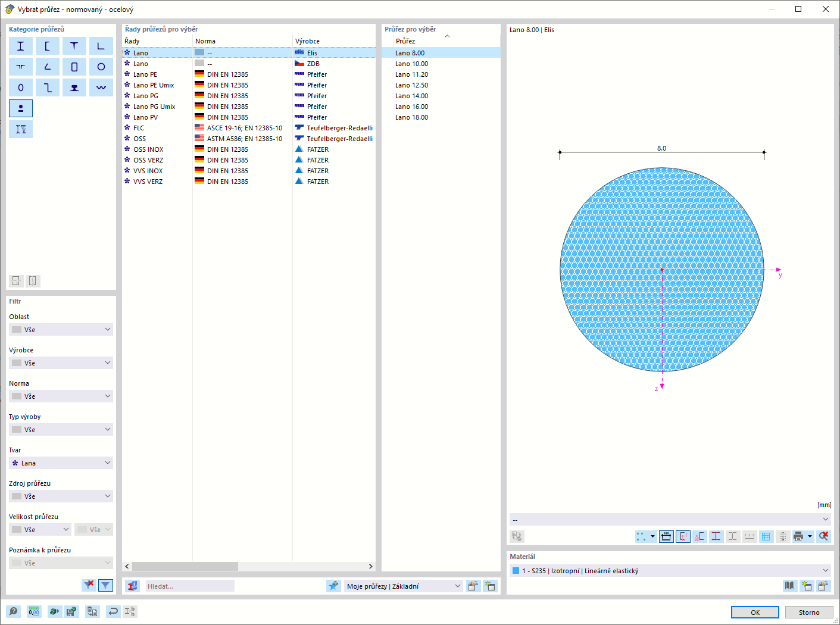This screenshot has width=840, height=625.
Task: Select the cable (solid) section category icon
Action: [x=21, y=108]
